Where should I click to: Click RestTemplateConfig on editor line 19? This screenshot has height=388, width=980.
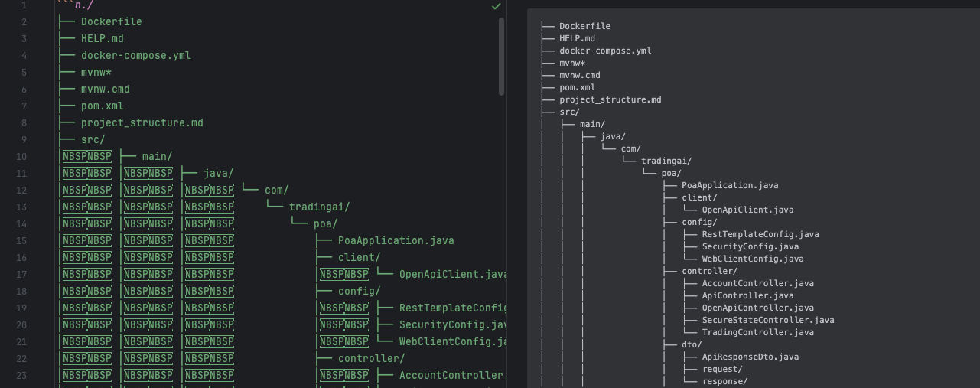[453, 308]
